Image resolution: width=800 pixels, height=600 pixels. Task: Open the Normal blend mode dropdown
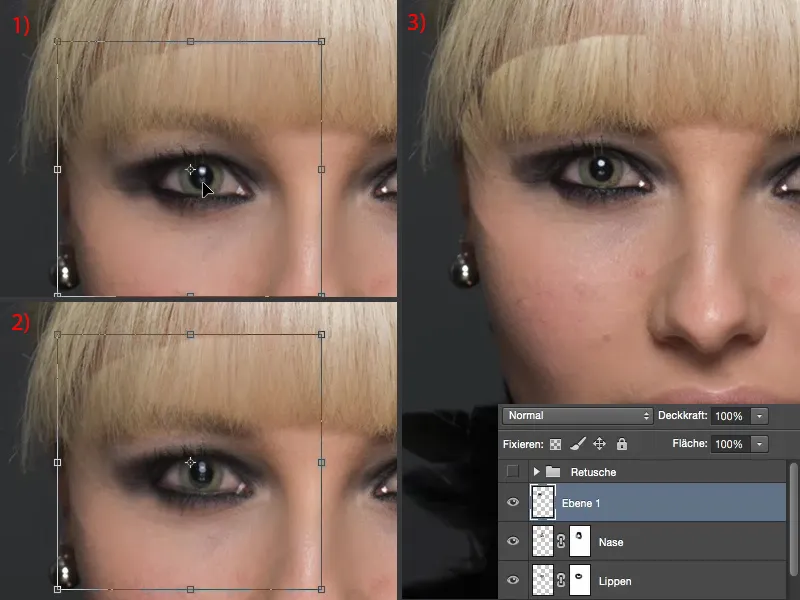click(x=575, y=415)
